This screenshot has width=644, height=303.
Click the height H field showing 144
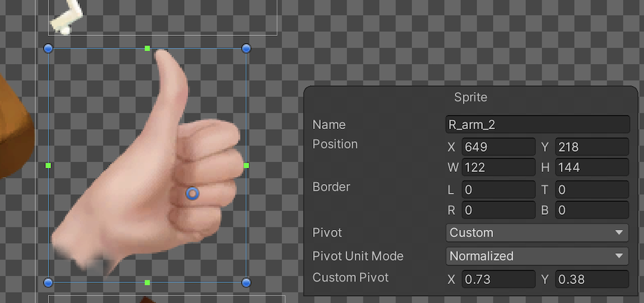592,168
